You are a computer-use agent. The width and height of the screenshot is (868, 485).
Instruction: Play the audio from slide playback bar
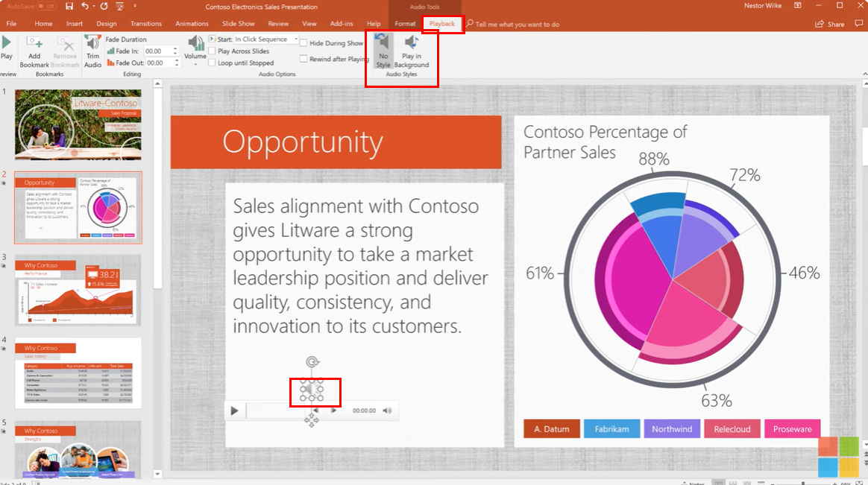[x=234, y=410]
